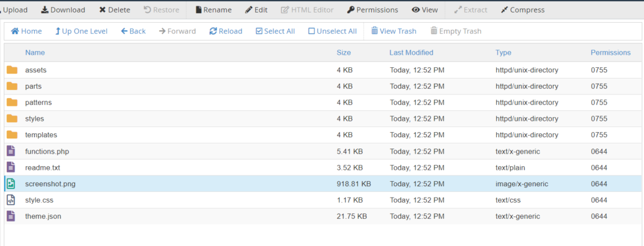Open the Edit tool in toolbar

point(257,10)
